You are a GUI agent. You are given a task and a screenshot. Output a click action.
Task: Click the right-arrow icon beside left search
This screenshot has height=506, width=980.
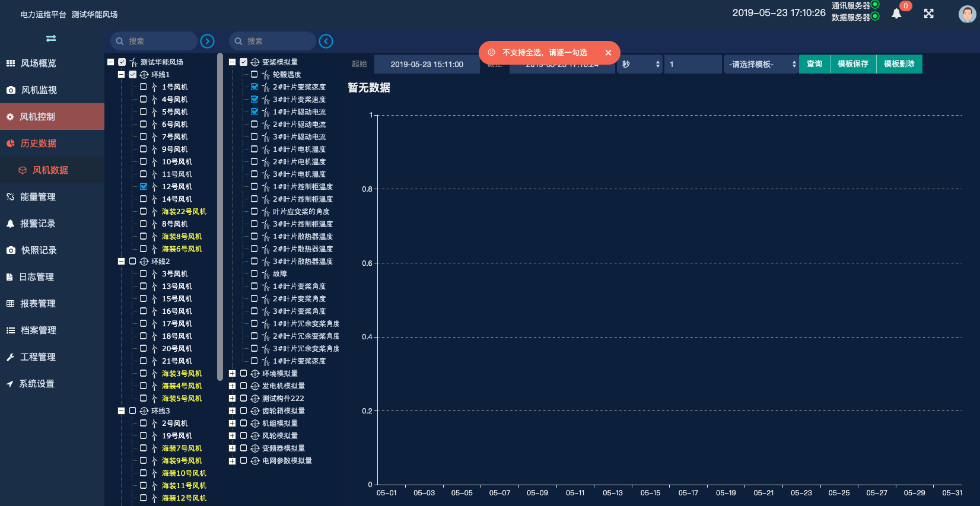207,41
